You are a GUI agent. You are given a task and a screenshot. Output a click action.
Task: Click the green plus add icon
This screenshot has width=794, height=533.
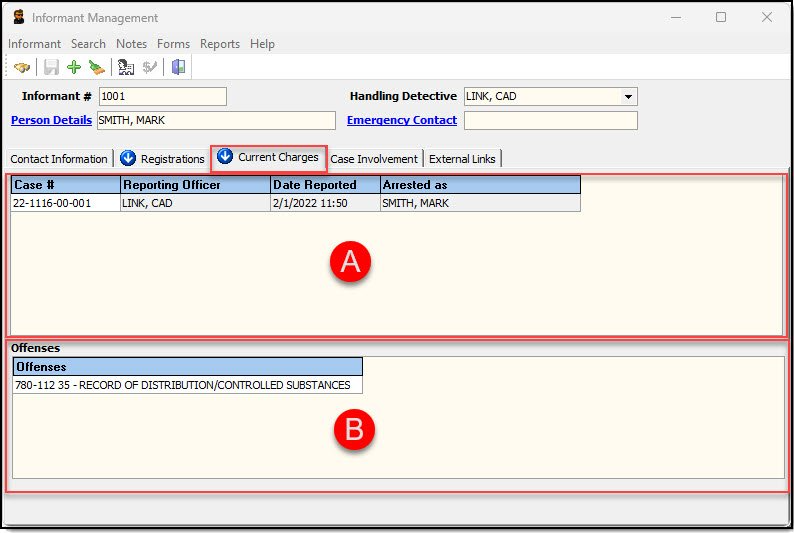[74, 67]
